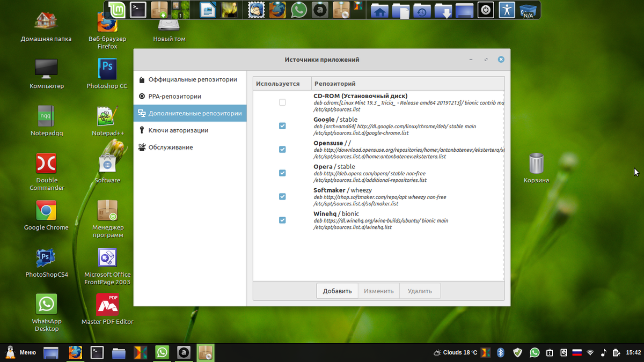Sort by Используется column header
This screenshot has width=644, height=362.
pos(282,84)
